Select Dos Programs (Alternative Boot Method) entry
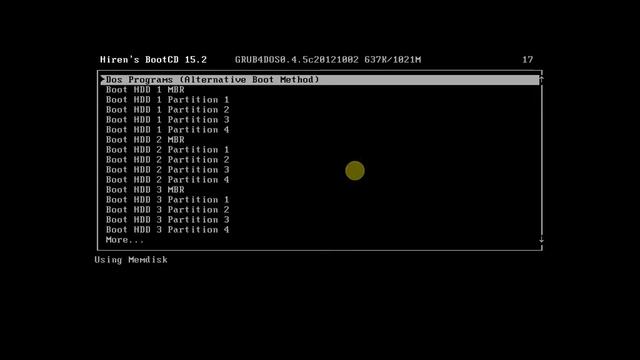 pos(320,80)
